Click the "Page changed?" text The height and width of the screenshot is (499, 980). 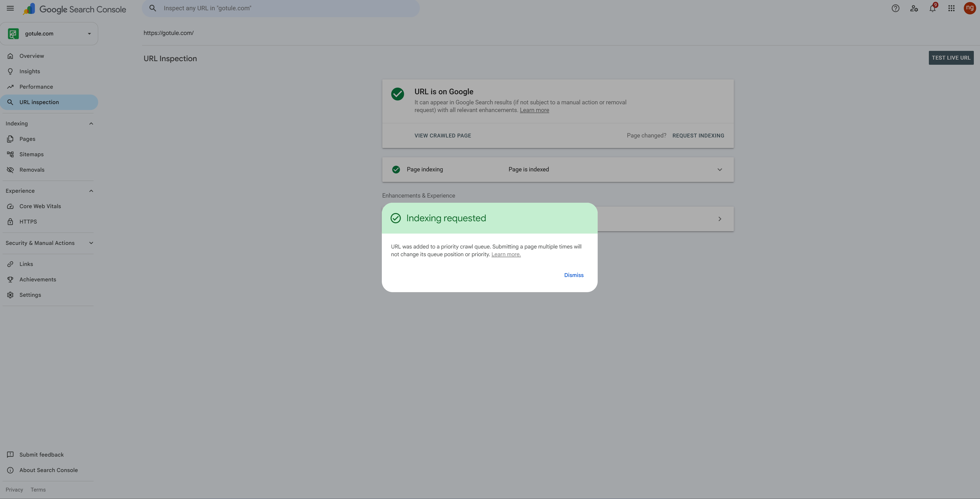point(646,136)
